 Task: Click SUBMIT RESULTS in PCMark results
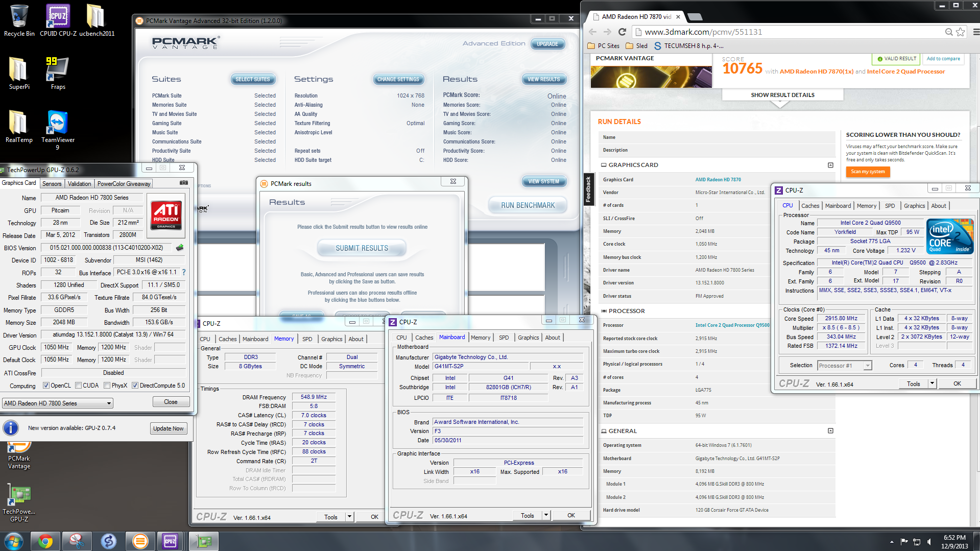point(362,248)
